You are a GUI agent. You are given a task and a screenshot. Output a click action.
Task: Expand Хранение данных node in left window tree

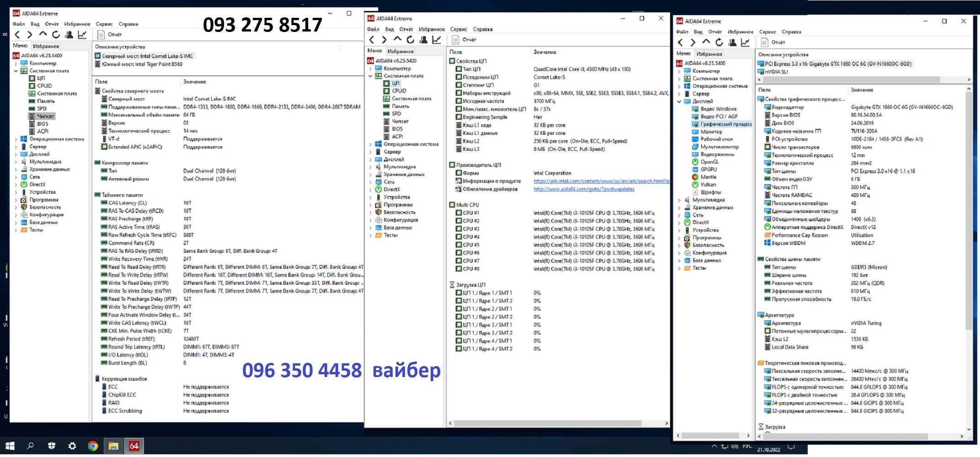(16, 169)
